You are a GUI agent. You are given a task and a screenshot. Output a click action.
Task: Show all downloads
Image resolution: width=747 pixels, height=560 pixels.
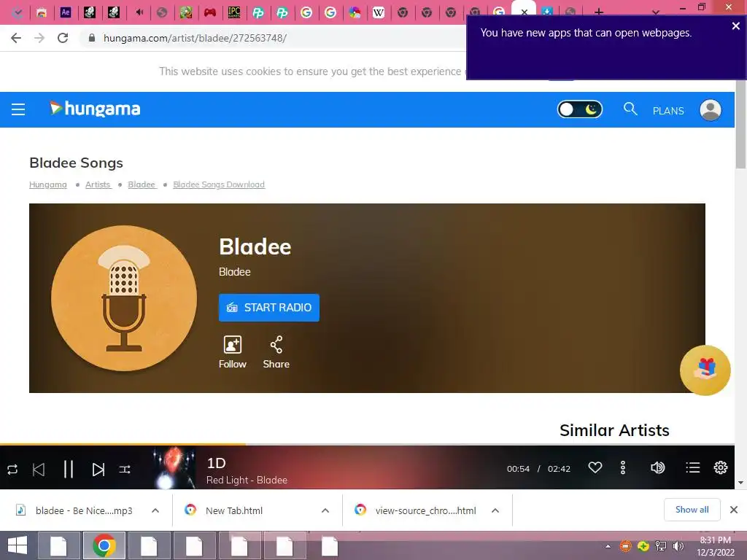coord(692,510)
